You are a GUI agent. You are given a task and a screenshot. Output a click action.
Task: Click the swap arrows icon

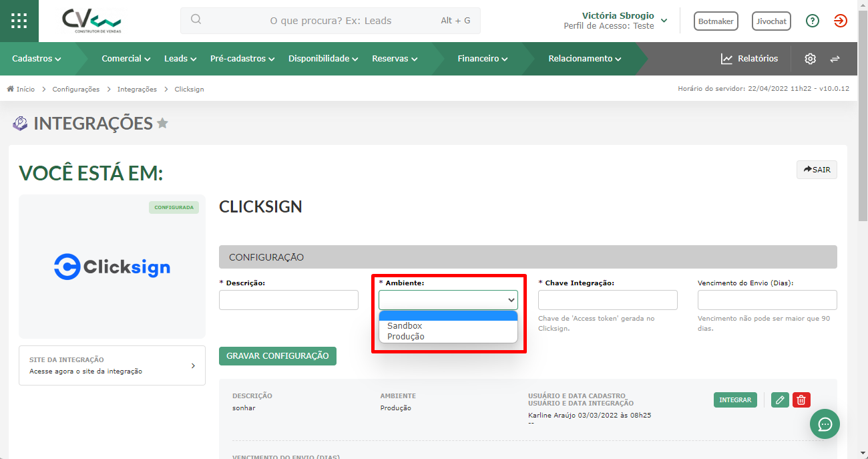(x=835, y=59)
